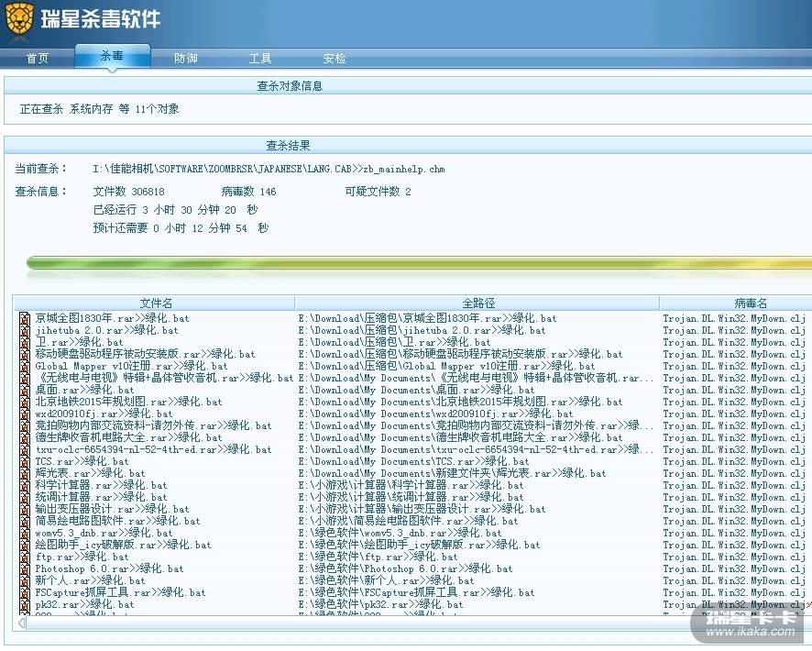Click virus icon for 德生牌收音机电路大全 row
This screenshot has height=651, width=812.
[x=25, y=437]
